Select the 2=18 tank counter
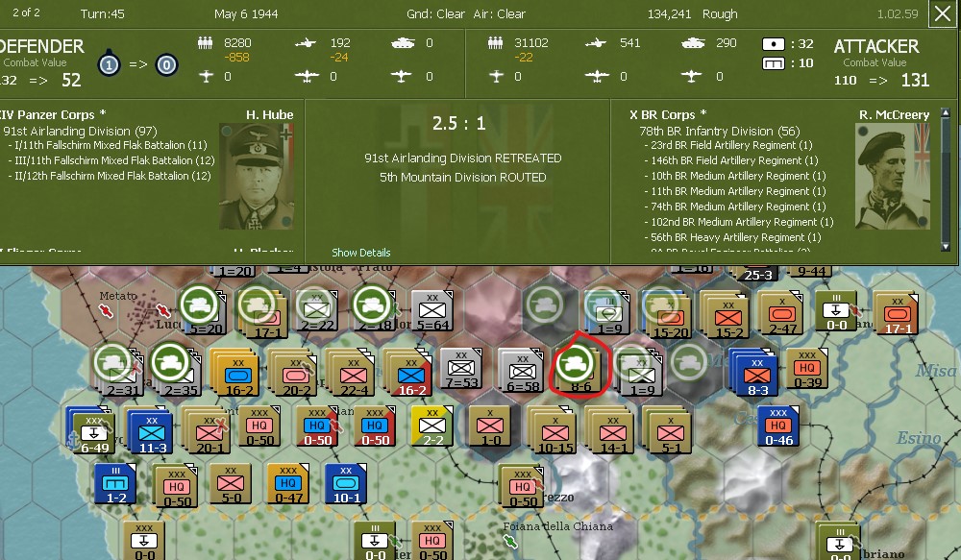The height and width of the screenshot is (560, 961). click(x=374, y=312)
